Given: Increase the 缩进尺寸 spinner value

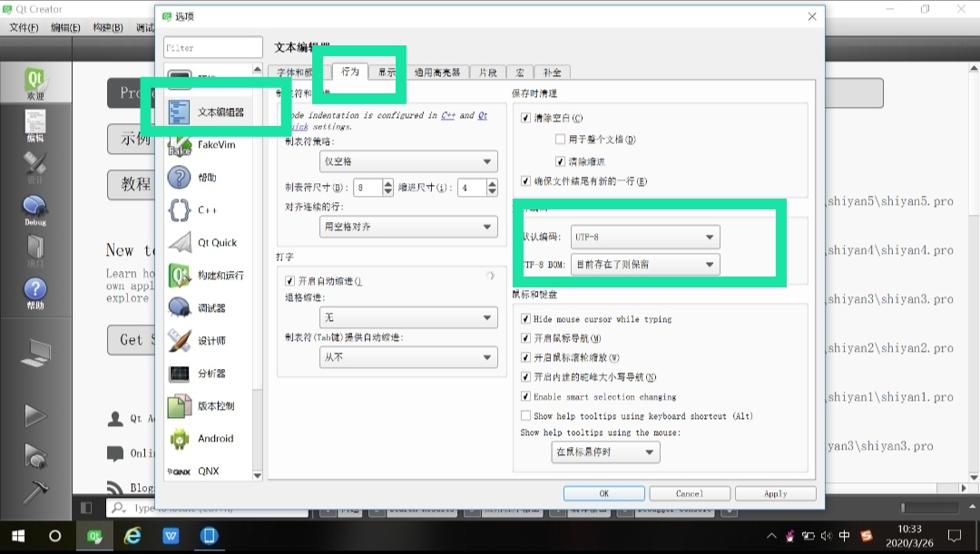Looking at the screenshot, I should pos(492,183).
